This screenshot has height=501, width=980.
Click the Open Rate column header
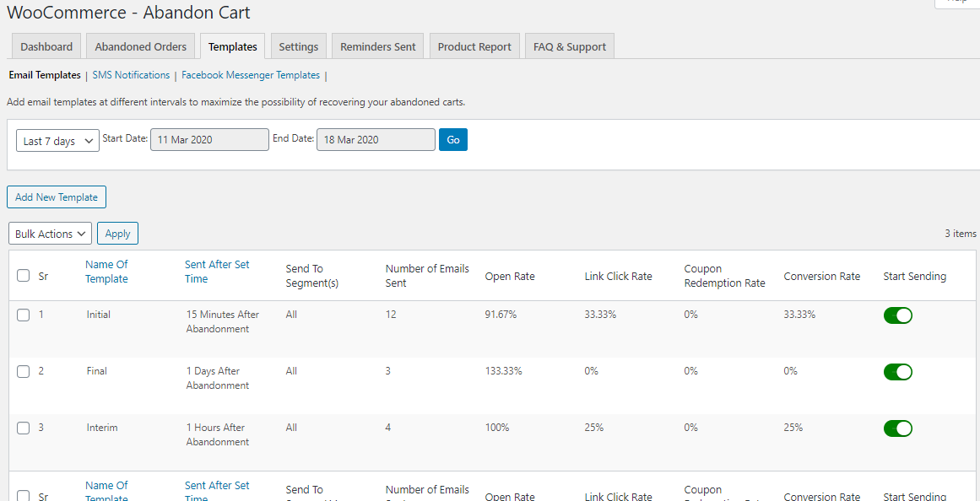[x=510, y=276]
